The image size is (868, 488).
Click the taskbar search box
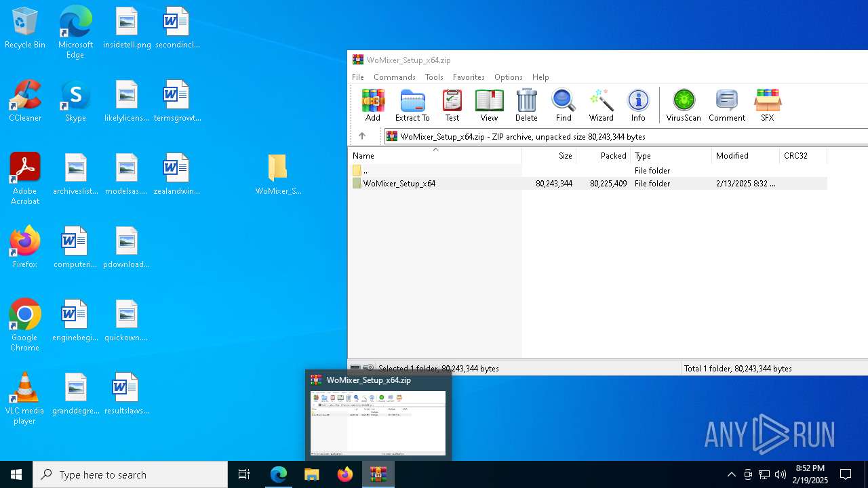pyautogui.click(x=130, y=474)
